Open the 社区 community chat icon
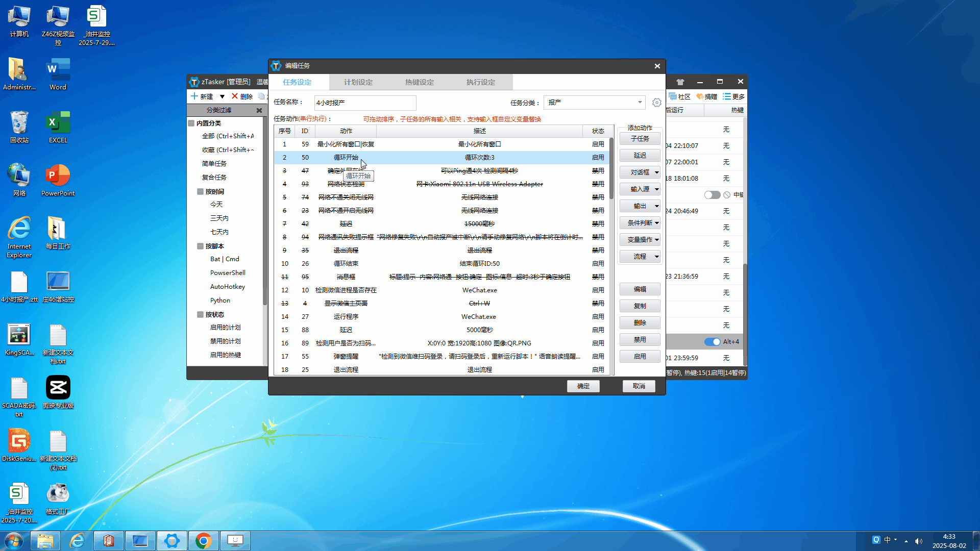980x551 pixels. (x=673, y=96)
